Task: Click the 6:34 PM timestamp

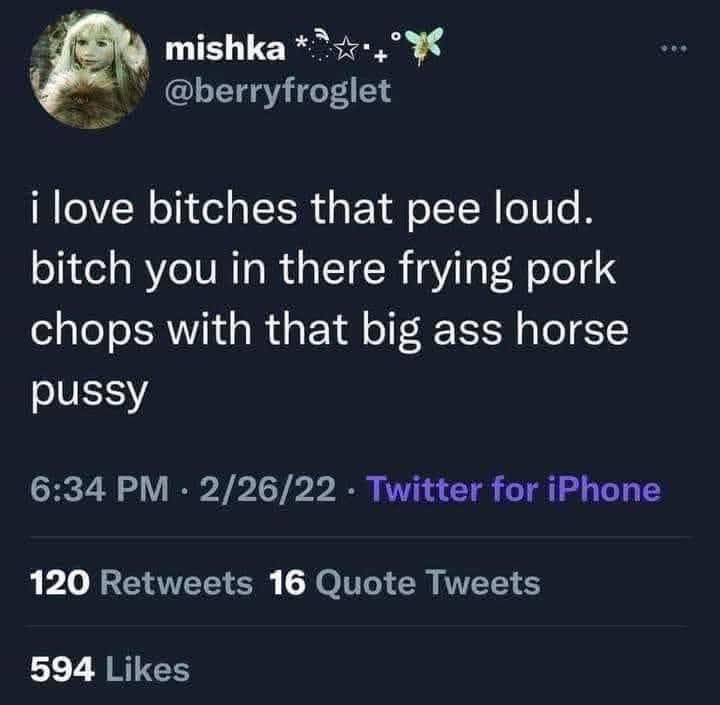Action: (100, 489)
